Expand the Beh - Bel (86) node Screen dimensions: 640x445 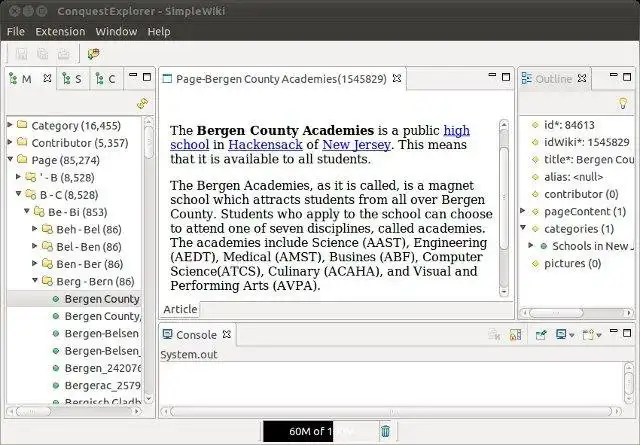(35, 229)
